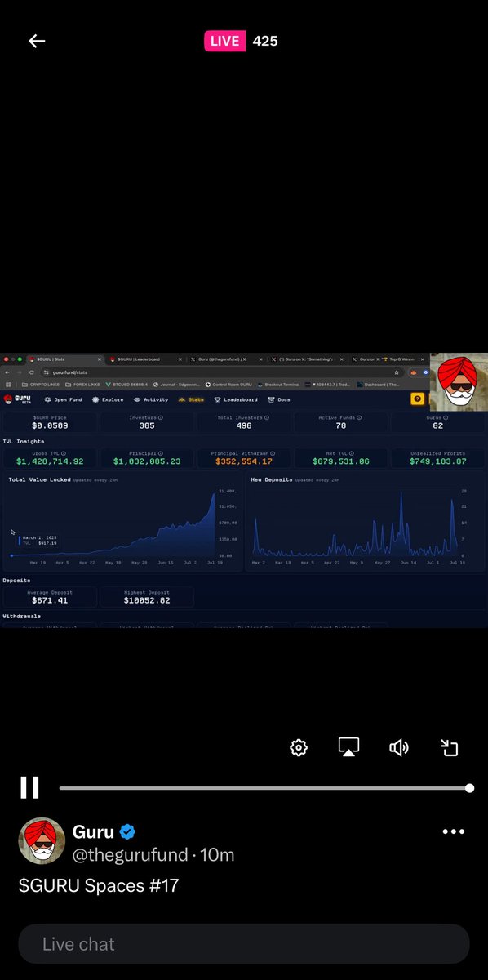
Task: Switch to the $GURU | Stats browser tab
Action: [x=64, y=359]
